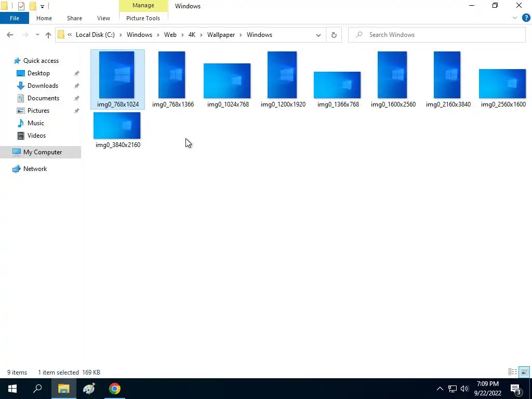Click 4K in the address breadcrumb
The height and width of the screenshot is (399, 532).
[x=192, y=35]
